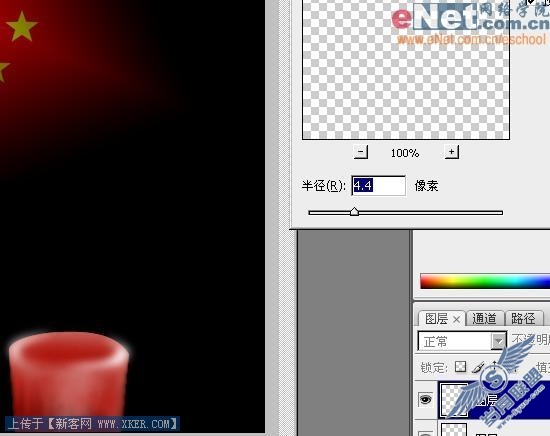Toggle lock image pixels brush icon
The height and width of the screenshot is (436, 550).
click(x=478, y=367)
